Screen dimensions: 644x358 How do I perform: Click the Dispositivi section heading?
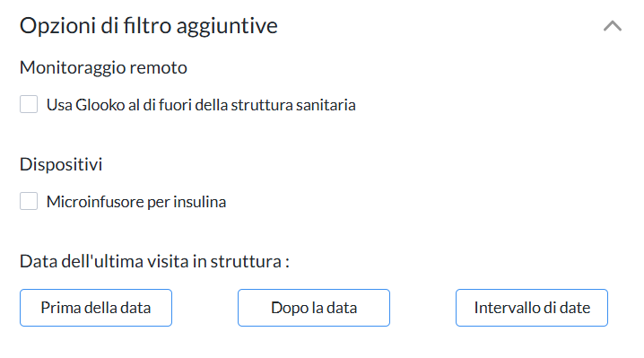(61, 164)
